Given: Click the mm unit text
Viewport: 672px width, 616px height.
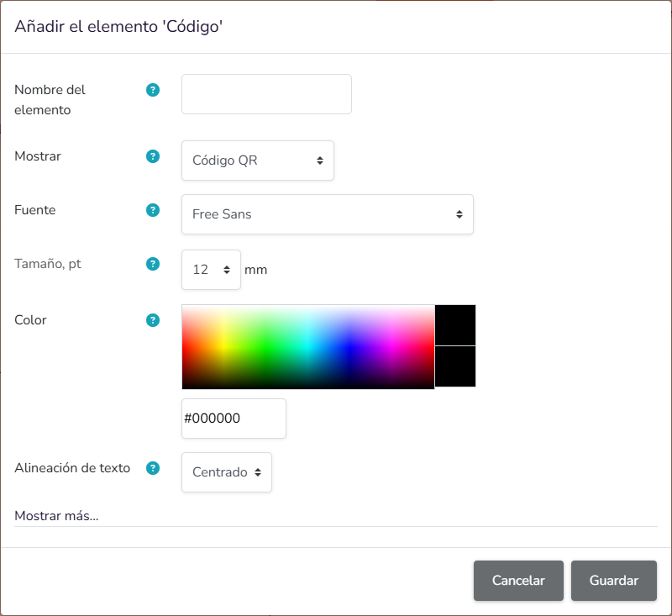Looking at the screenshot, I should pos(256,270).
